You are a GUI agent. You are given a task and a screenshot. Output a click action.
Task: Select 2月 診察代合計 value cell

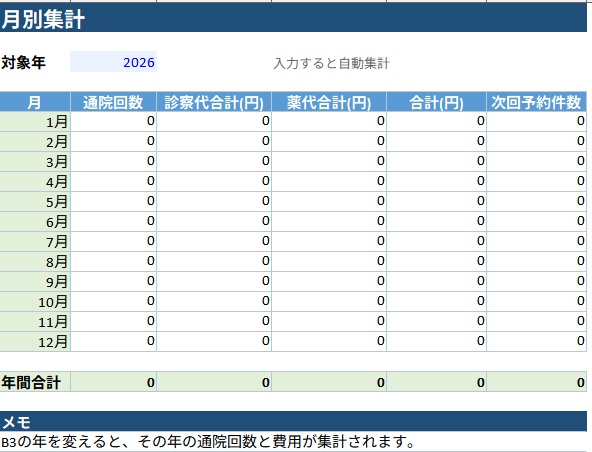point(214,142)
